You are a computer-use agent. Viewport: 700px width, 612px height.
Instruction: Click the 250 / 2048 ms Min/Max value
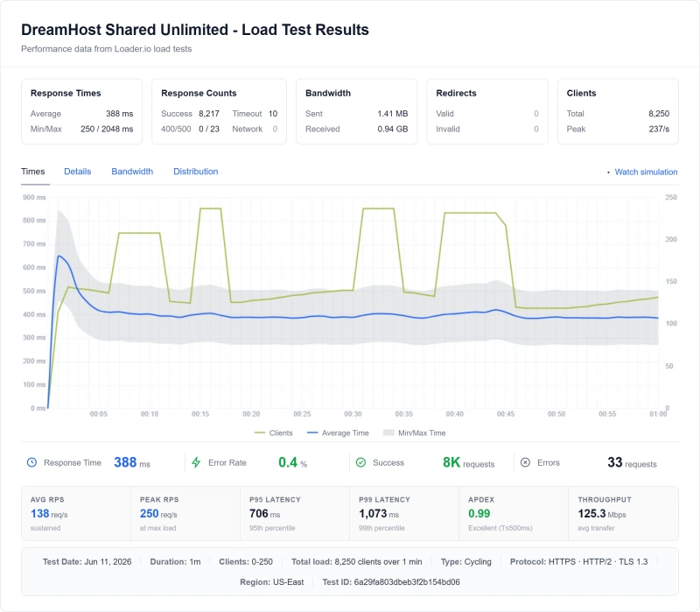(107, 129)
